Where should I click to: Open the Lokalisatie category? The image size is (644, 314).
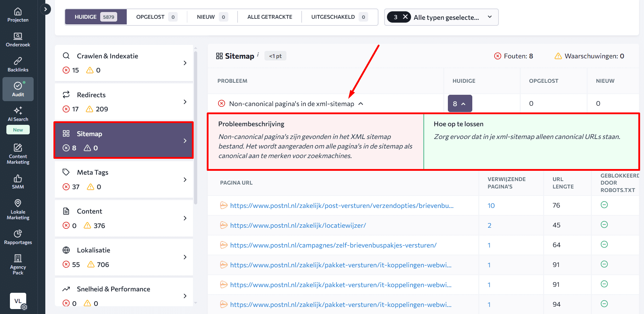124,257
